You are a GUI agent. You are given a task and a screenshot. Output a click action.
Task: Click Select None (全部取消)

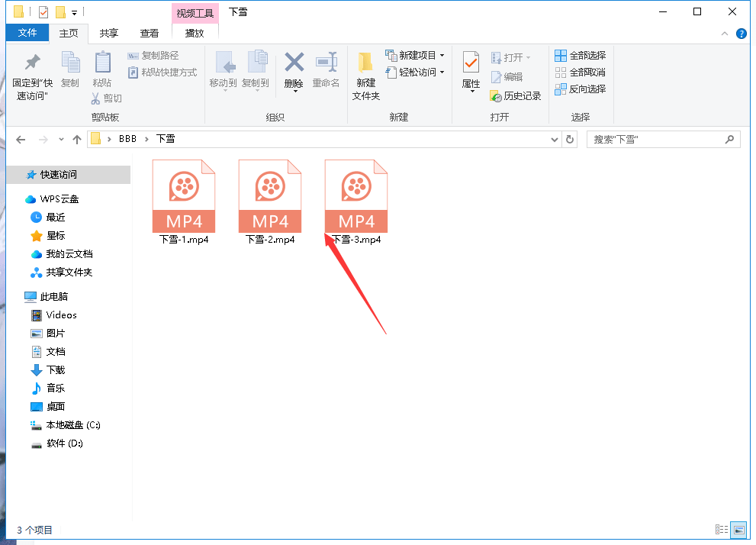click(x=580, y=73)
